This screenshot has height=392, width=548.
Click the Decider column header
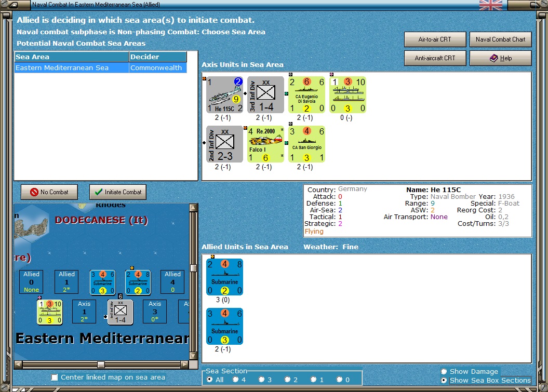157,57
